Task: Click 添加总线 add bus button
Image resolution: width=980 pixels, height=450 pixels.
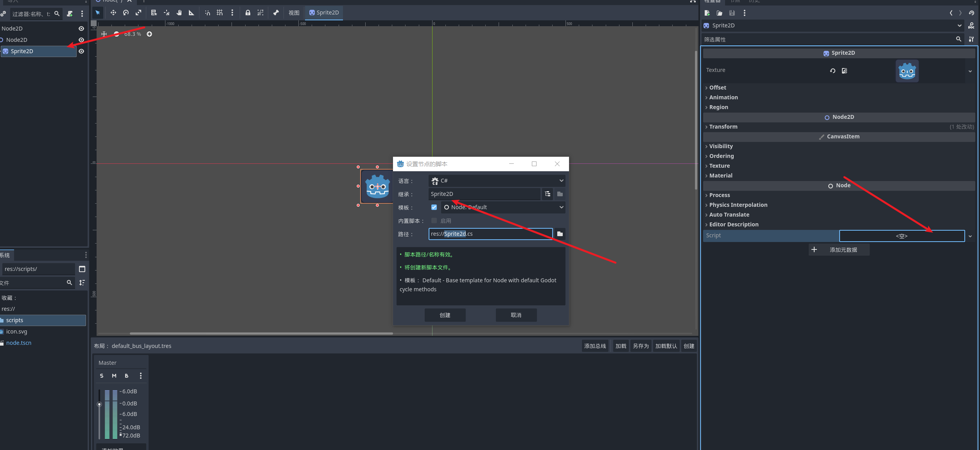Action: [595, 346]
